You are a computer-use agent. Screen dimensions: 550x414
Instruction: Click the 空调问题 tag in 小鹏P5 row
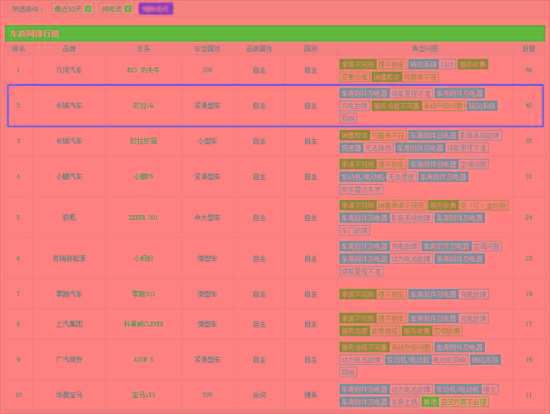[474, 164]
